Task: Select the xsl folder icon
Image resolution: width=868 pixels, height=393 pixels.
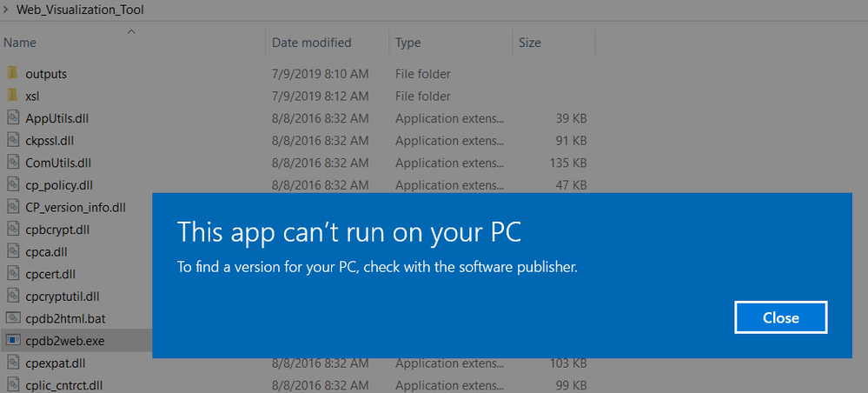Action: pyautogui.click(x=12, y=96)
